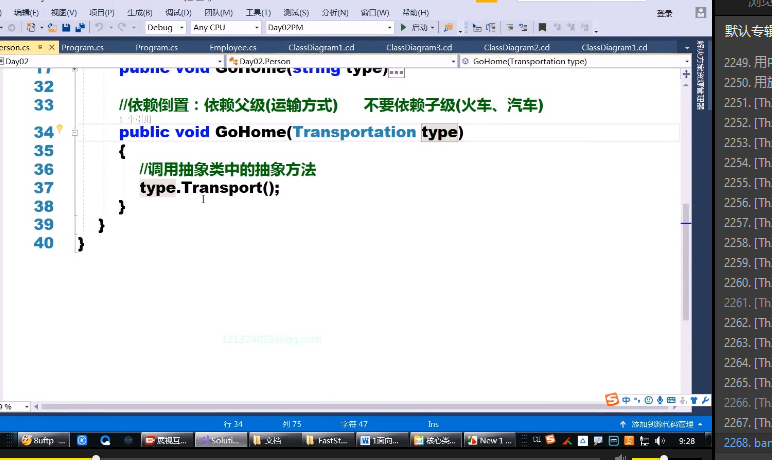Viewport: 772px width, 460px height.
Task: Click the Sogou microphone voice input icon
Action: [660, 400]
